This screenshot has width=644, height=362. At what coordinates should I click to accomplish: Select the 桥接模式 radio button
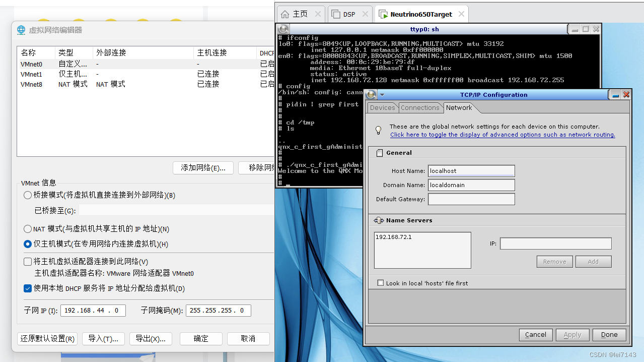pos(28,195)
